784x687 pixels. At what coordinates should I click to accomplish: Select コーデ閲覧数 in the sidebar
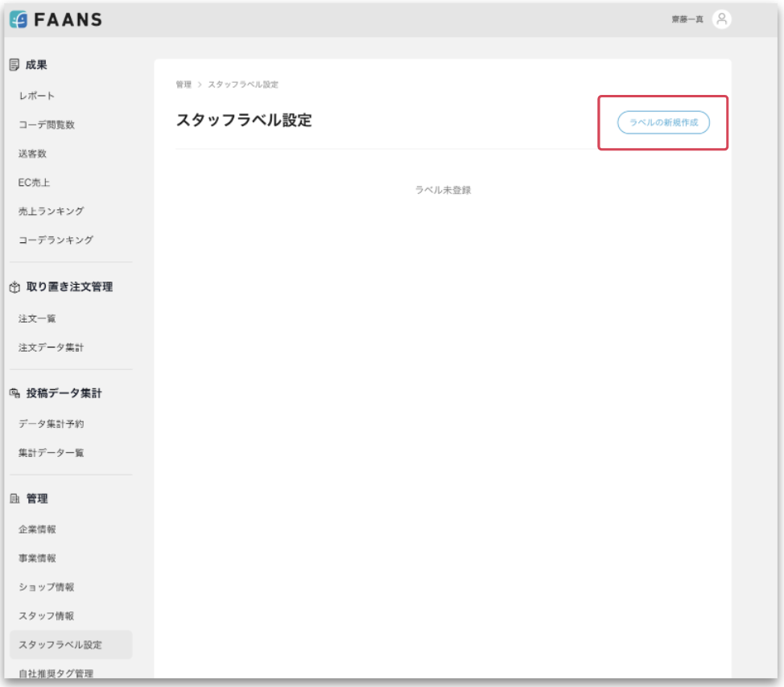tap(47, 125)
